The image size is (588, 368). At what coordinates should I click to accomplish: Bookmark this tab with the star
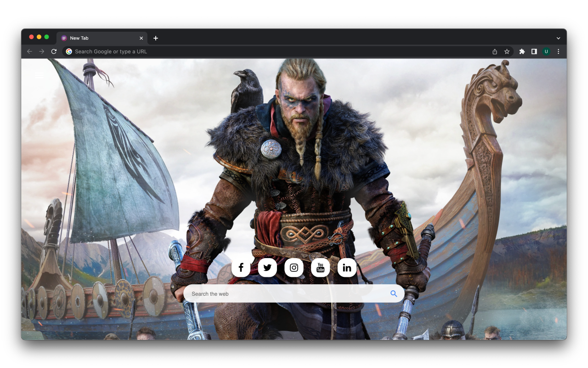(507, 52)
